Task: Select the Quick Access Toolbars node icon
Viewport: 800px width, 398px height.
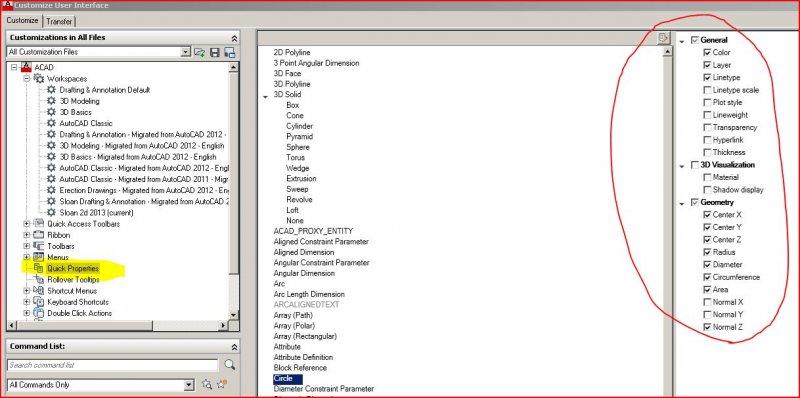Action: 39,223
